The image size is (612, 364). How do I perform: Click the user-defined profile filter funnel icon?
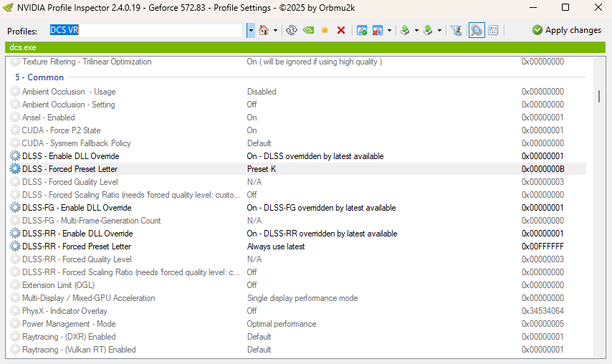pyautogui.click(x=456, y=30)
